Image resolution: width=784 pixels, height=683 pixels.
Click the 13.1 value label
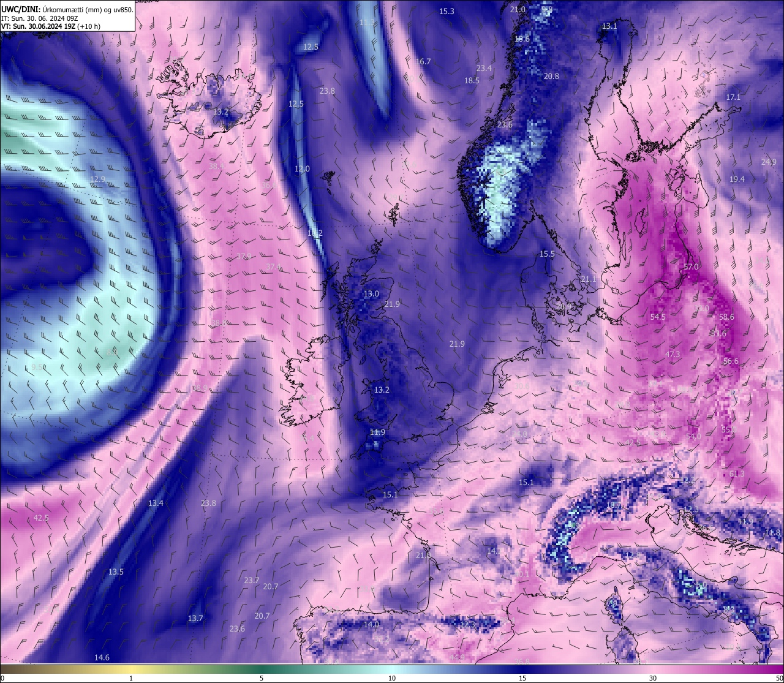click(x=609, y=26)
